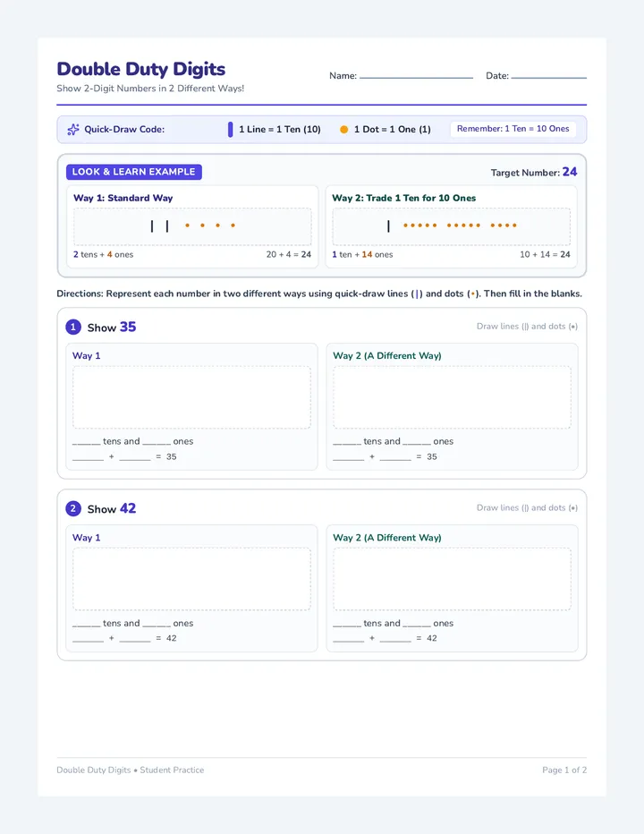Viewport: 644px width, 834px height.
Task: Click the sparkle icon beside Quick-Draw Code
Action: click(72, 129)
